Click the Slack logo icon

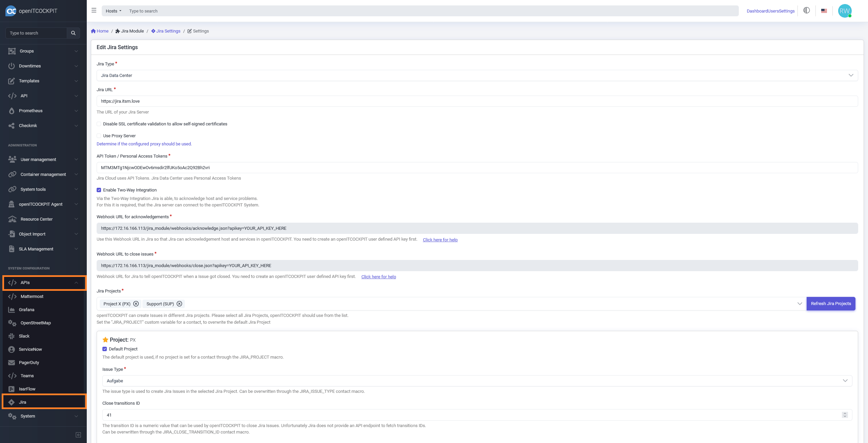point(12,336)
